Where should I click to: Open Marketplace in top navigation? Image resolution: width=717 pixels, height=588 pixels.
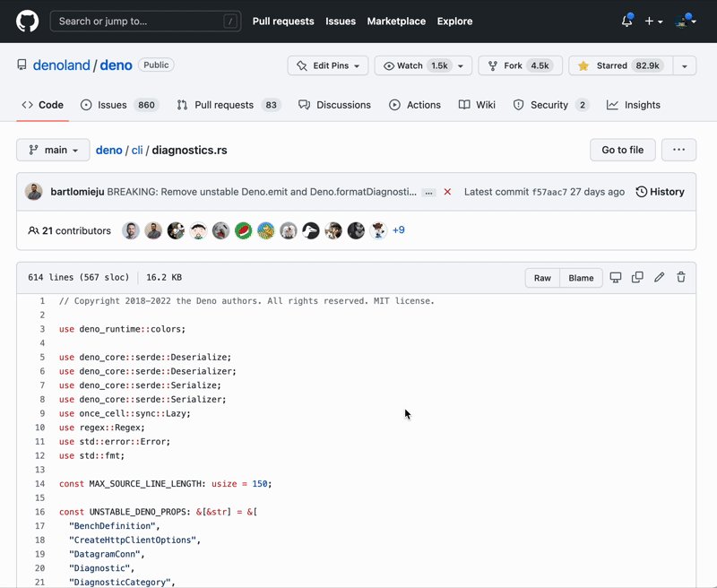coord(396,21)
